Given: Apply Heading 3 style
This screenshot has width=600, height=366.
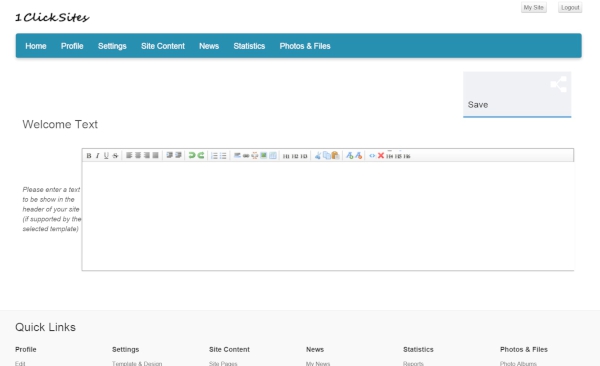Looking at the screenshot, I should tap(304, 156).
